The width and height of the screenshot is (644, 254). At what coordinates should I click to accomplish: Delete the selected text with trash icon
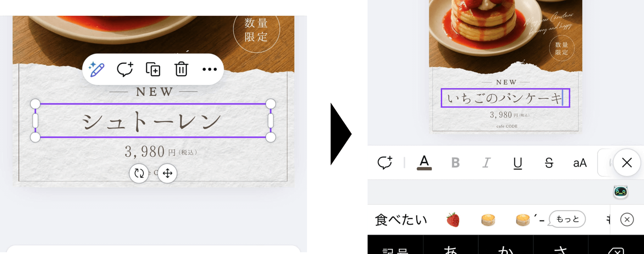181,69
